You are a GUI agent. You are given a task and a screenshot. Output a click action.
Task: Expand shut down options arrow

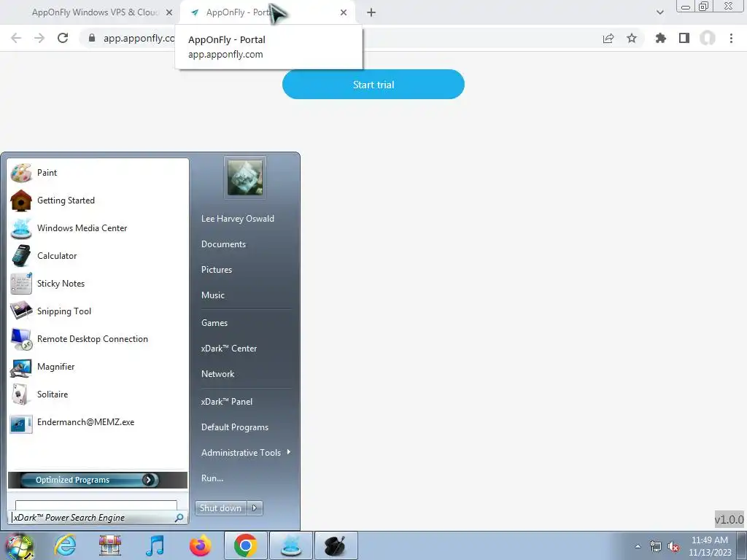pyautogui.click(x=255, y=508)
